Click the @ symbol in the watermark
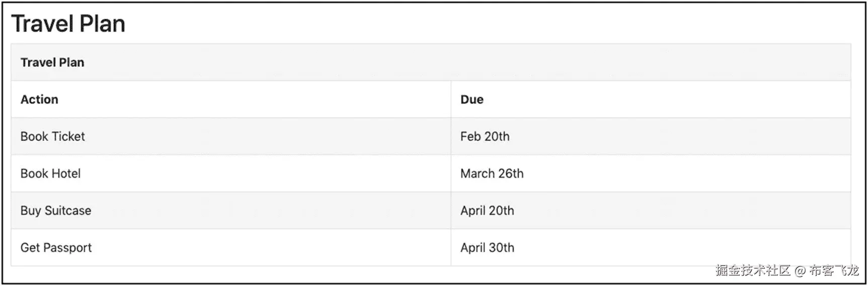 click(x=800, y=271)
